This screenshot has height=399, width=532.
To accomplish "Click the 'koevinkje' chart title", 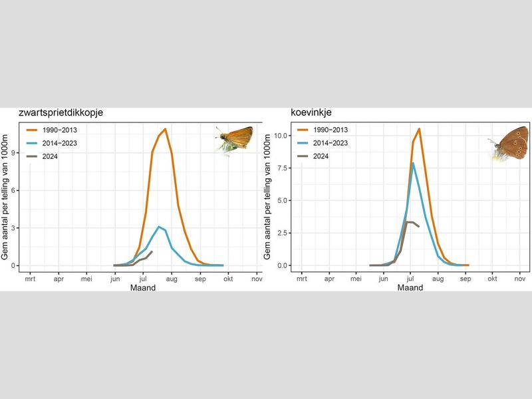I will 311,113.
